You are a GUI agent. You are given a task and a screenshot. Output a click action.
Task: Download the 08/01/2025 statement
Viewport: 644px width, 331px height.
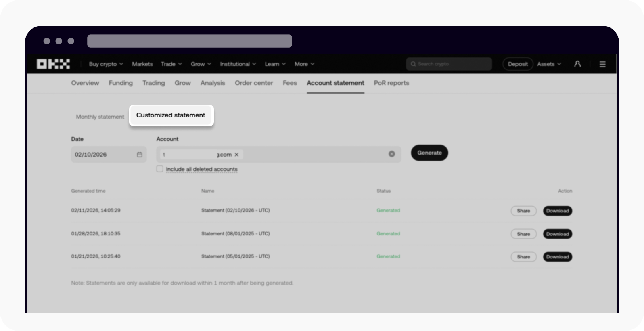(x=557, y=234)
